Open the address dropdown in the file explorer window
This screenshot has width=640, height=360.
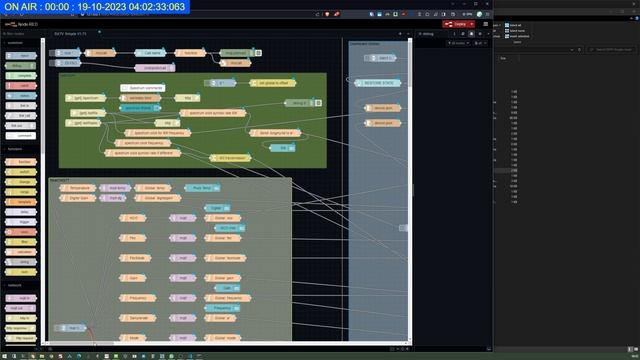(572, 50)
